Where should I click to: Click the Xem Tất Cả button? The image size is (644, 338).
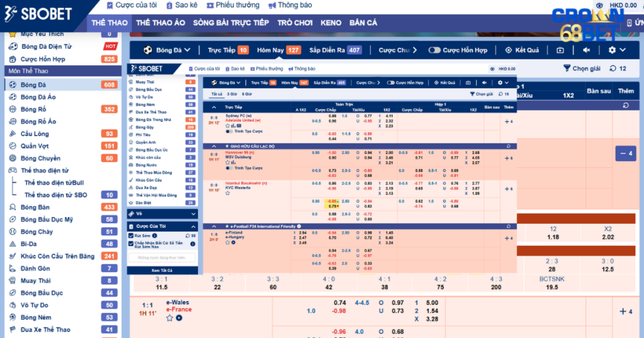[x=162, y=270]
